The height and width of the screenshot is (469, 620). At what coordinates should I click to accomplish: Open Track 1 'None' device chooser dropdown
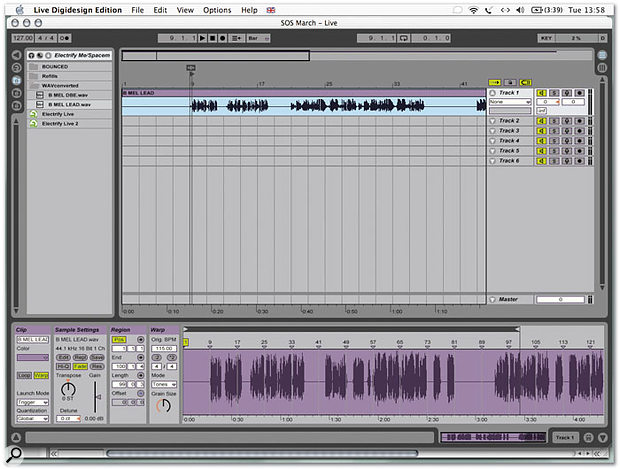pyautogui.click(x=510, y=102)
